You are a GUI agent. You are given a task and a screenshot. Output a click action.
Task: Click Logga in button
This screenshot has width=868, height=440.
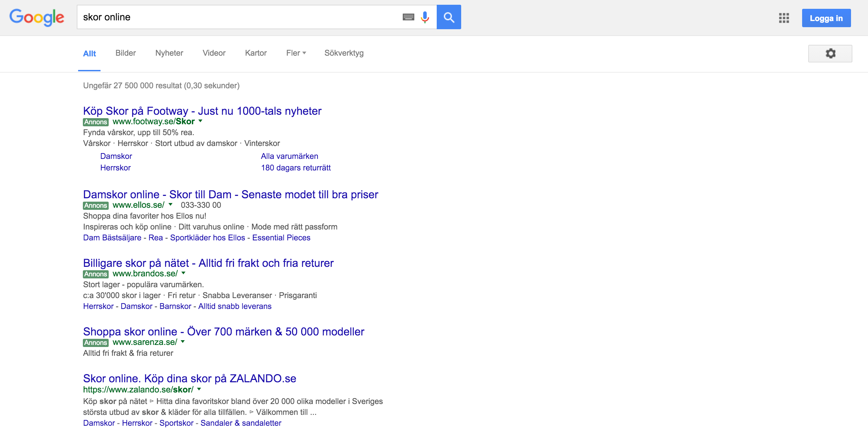[826, 18]
